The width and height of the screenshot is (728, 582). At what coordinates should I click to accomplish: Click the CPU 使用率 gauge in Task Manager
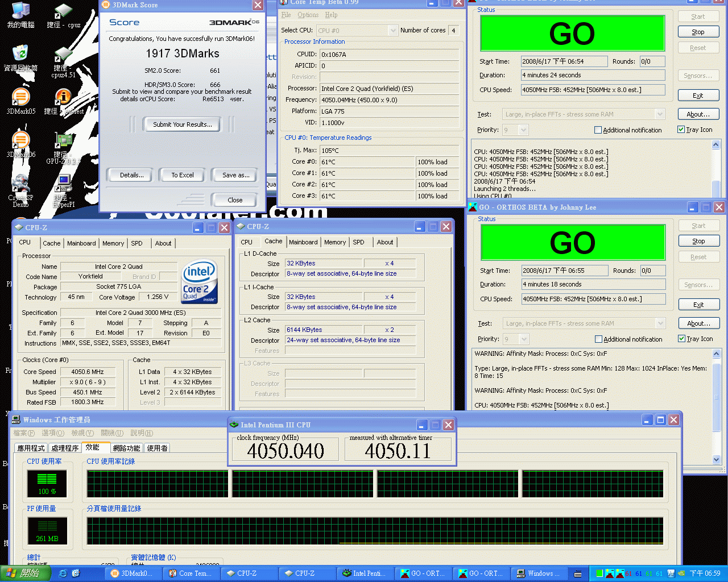click(x=47, y=484)
